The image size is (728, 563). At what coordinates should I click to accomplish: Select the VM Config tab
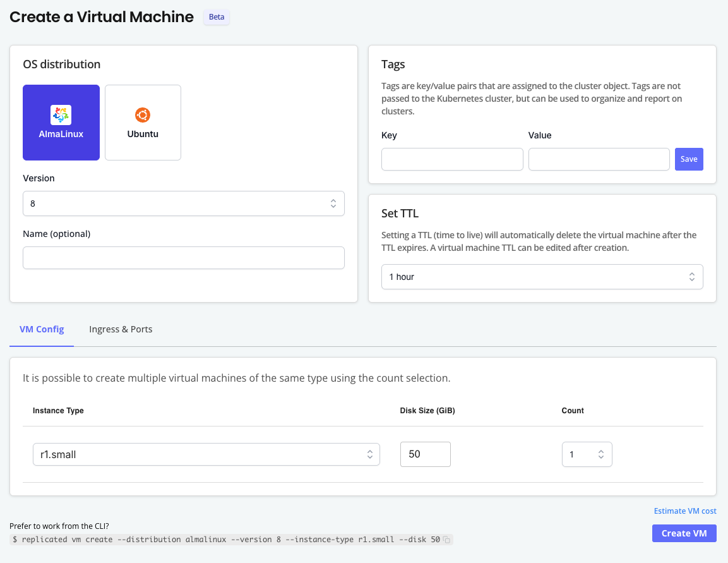tap(41, 329)
